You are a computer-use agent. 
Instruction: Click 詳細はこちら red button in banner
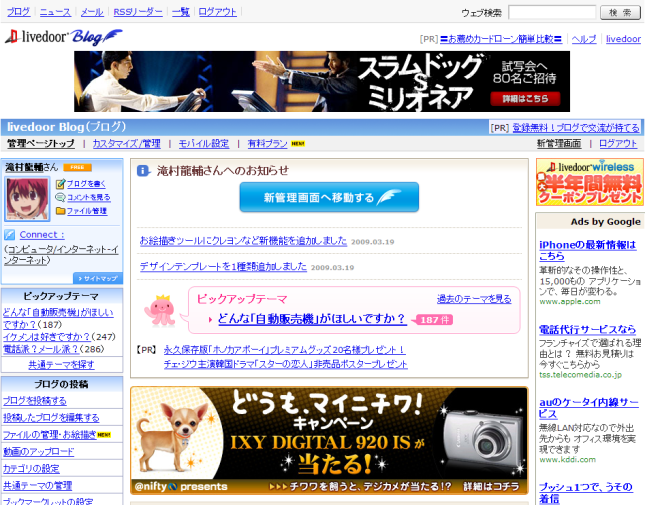tap(525, 99)
